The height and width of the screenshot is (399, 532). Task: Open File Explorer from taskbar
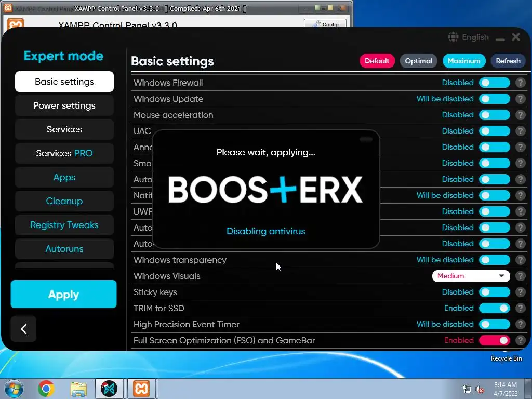click(78, 389)
